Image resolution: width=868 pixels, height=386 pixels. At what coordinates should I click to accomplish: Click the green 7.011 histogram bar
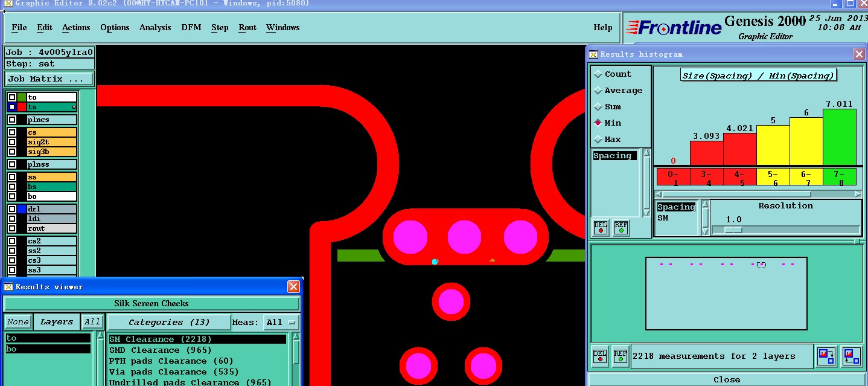(840, 137)
